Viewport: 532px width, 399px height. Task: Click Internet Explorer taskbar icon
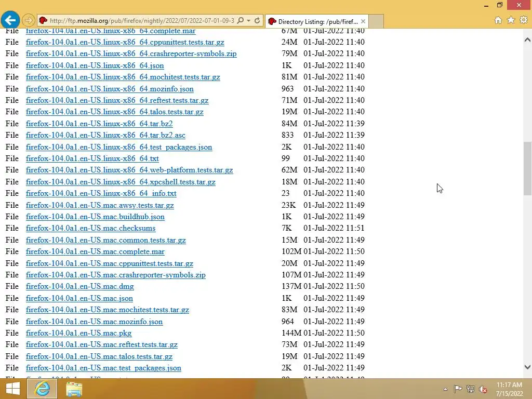(42, 389)
